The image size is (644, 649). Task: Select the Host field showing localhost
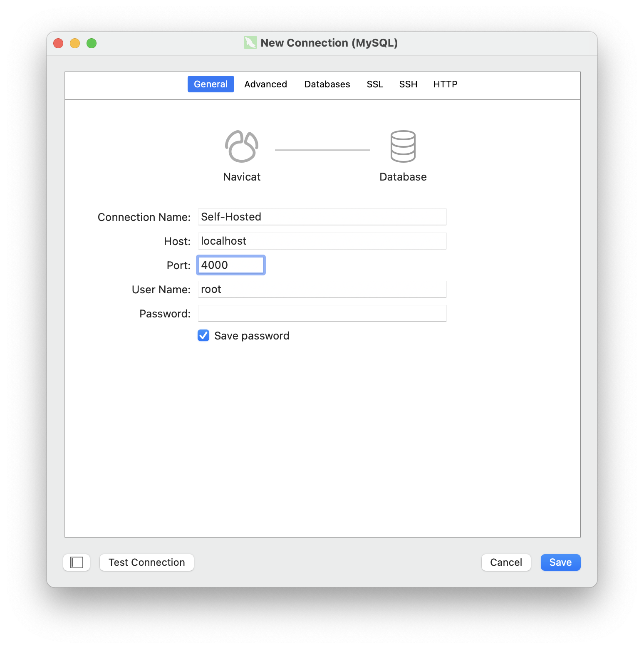point(322,240)
